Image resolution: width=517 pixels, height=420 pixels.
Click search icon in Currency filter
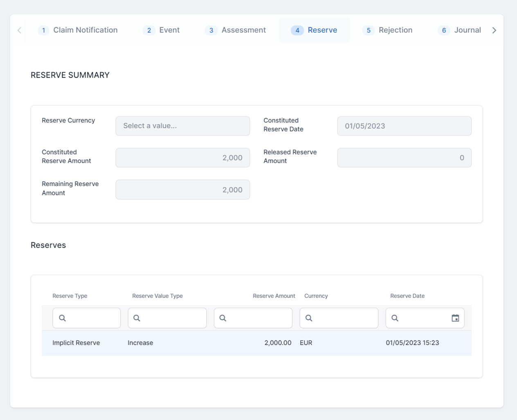coord(309,318)
